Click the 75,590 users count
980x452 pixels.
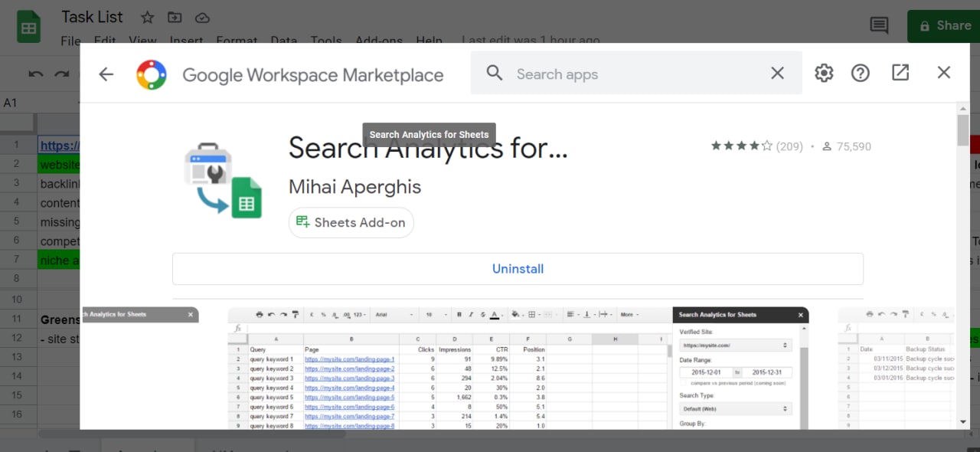[854, 146]
